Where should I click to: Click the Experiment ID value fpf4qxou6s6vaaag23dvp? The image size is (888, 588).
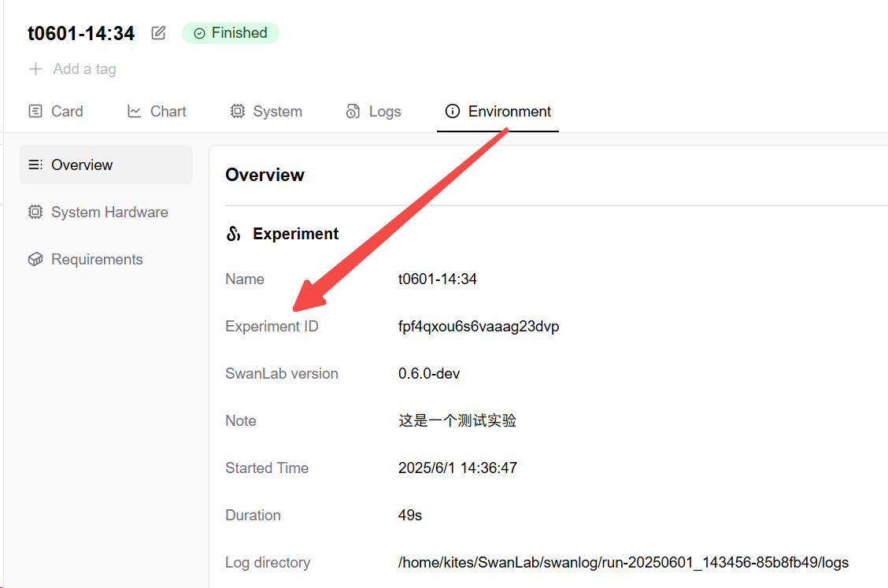pyautogui.click(x=479, y=327)
